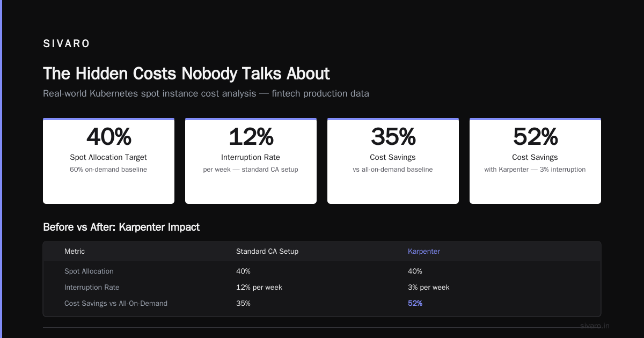Click the 12% per week table cell

tap(259, 287)
